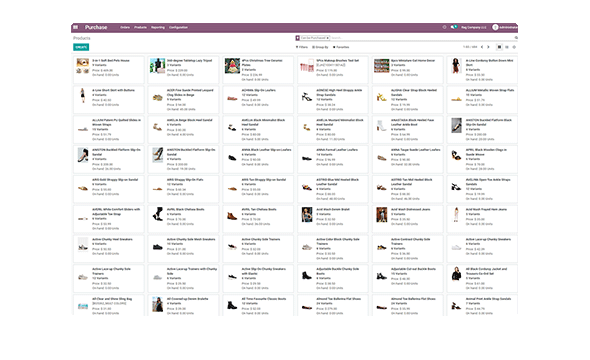
Task: Open AVRIL Black Chelsea Boots thumbnail
Action: 158,214
